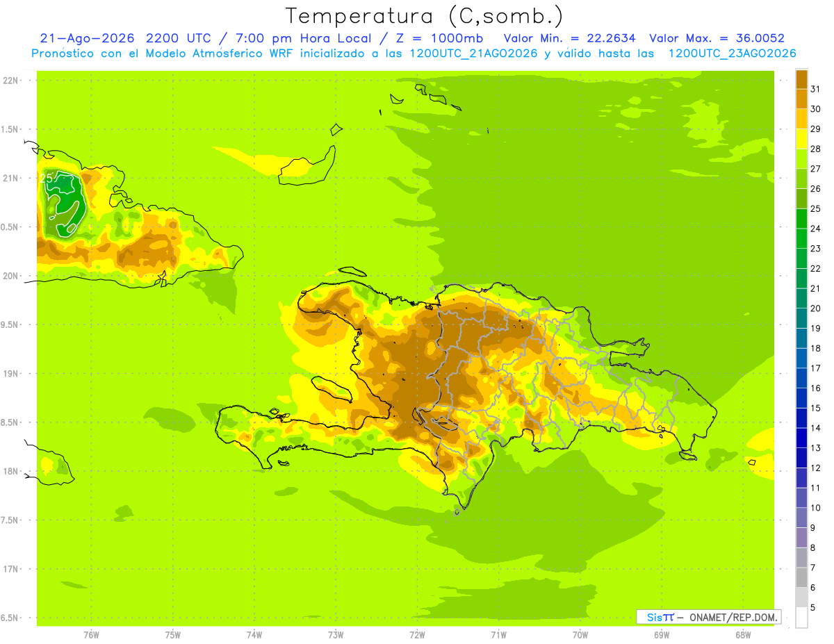
Task: Click the 'Valor Max. = 36.0052' value
Action: click(717, 38)
